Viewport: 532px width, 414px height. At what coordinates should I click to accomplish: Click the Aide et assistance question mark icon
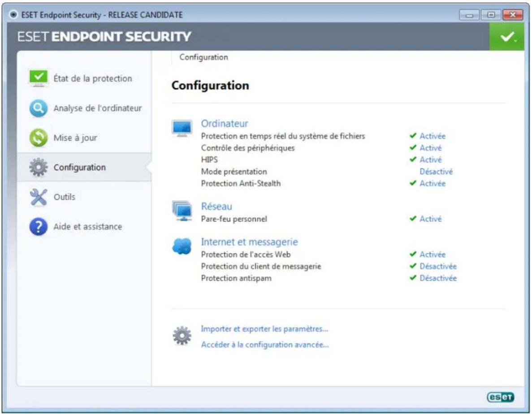point(39,227)
